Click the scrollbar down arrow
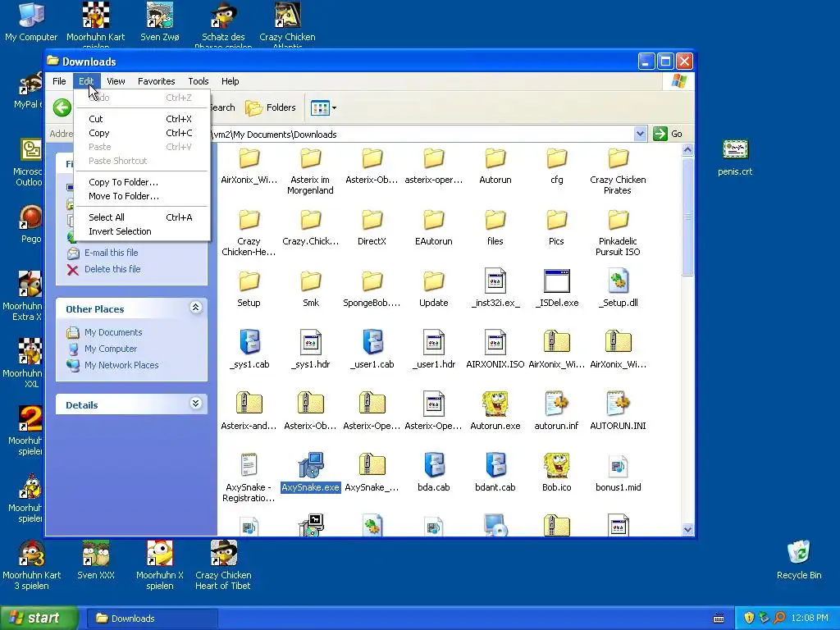The width and height of the screenshot is (840, 630). [x=688, y=529]
